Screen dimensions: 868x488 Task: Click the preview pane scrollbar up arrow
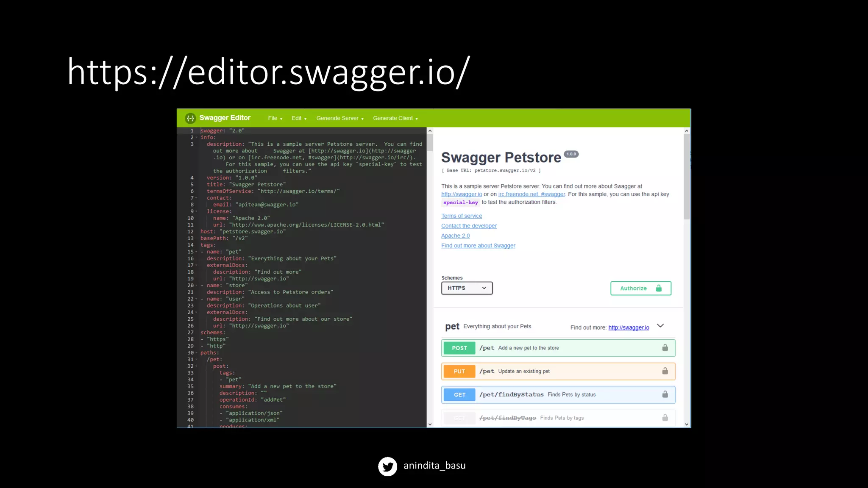tap(687, 131)
